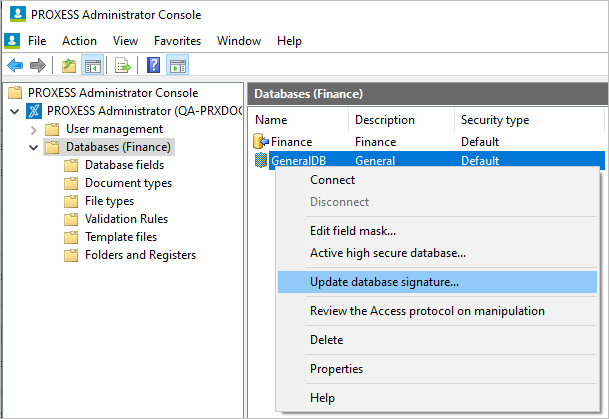Screen dimensions: 609x419
Task: Click the General description cell
Action: [x=375, y=160]
